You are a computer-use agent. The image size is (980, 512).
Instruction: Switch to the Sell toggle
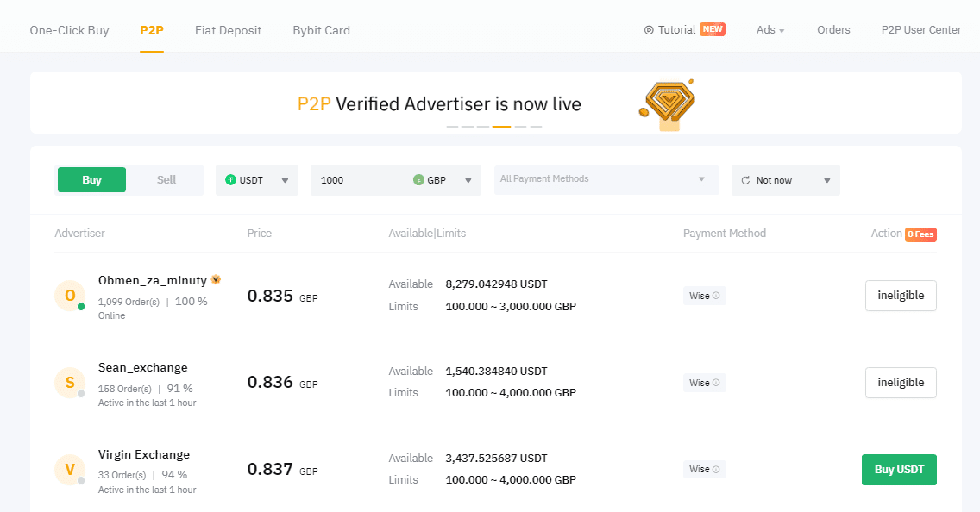tap(166, 180)
